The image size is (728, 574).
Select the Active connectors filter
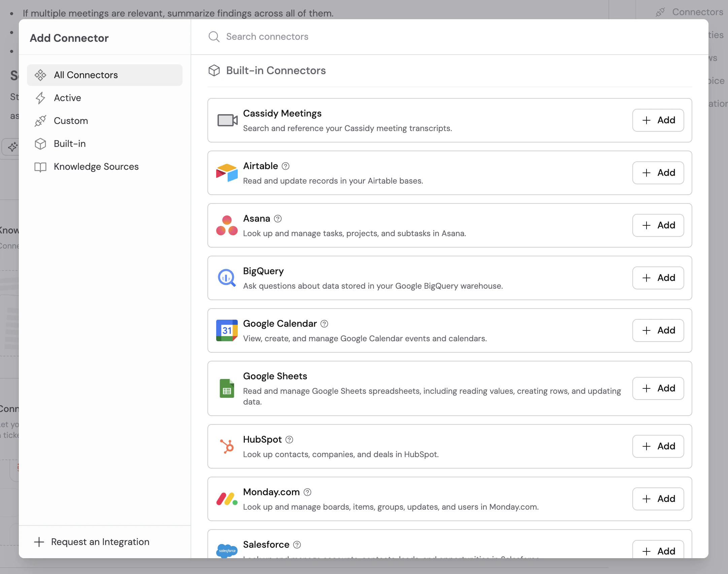click(67, 98)
